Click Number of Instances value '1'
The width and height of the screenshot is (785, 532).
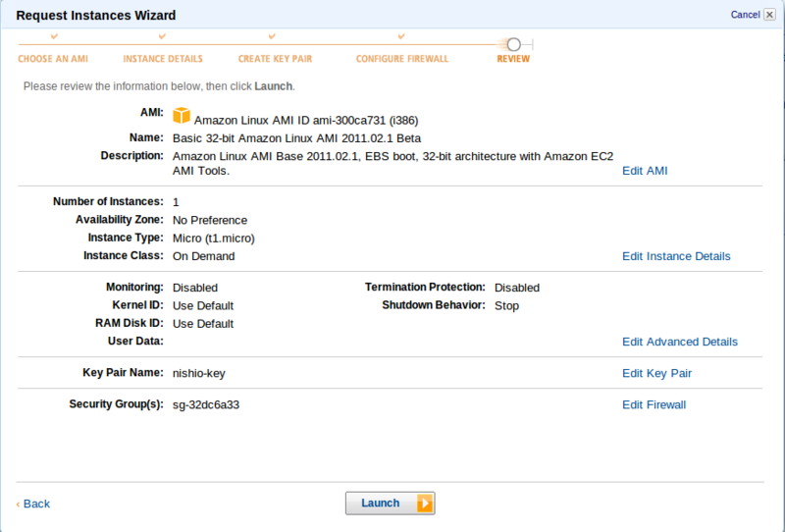176,202
